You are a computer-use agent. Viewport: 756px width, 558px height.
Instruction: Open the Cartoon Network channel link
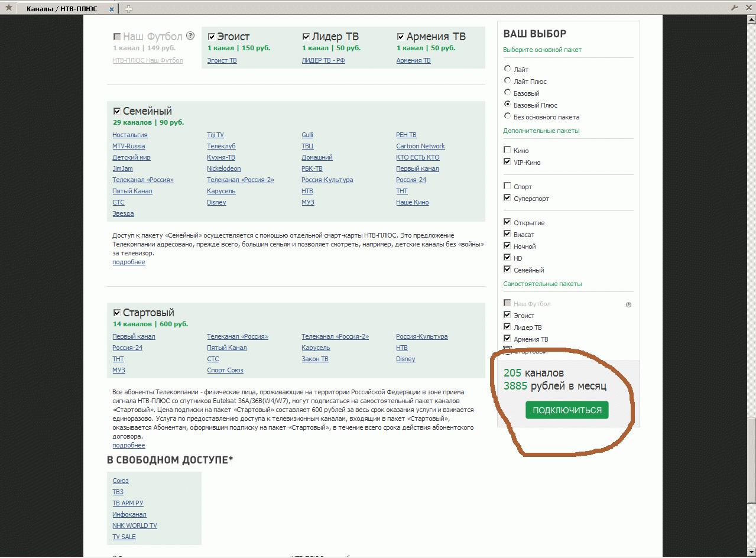(420, 146)
